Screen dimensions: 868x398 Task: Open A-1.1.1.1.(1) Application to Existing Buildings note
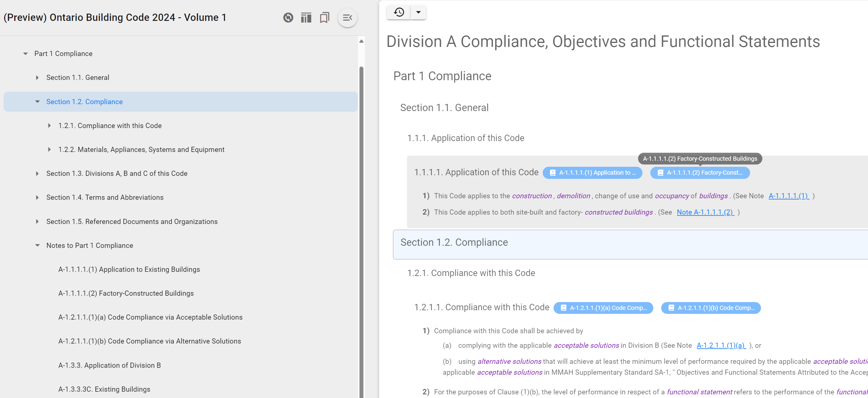click(x=129, y=269)
